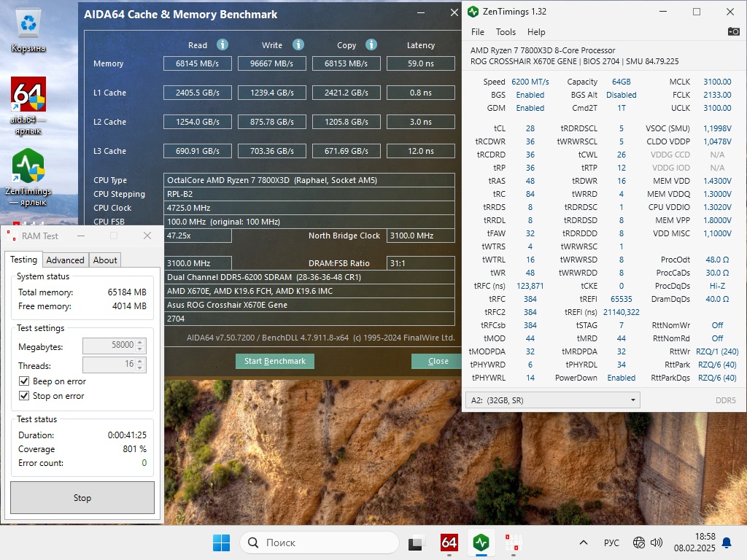Open ZenTimings File menu
The width and height of the screenshot is (747, 560).
[x=477, y=32]
